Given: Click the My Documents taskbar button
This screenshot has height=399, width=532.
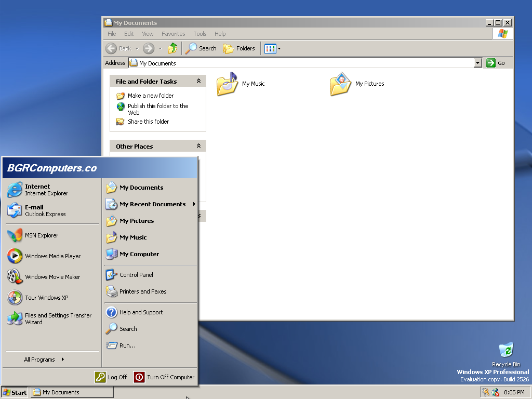Looking at the screenshot, I should (x=72, y=392).
